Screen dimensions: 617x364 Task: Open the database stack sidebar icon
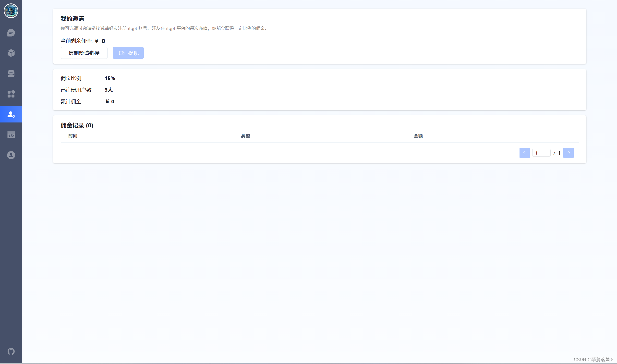(x=11, y=73)
